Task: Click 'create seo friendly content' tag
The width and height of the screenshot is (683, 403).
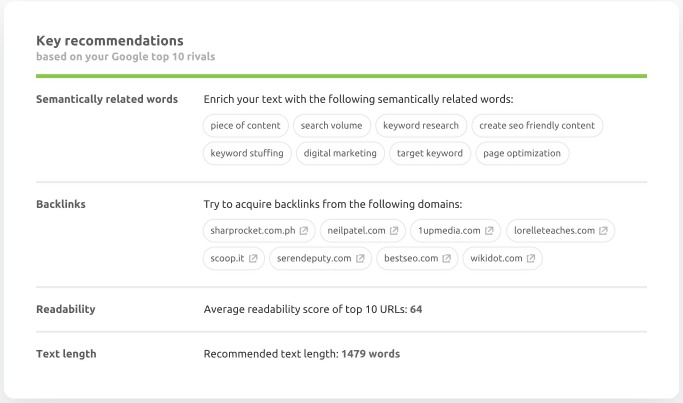Action: click(537, 125)
